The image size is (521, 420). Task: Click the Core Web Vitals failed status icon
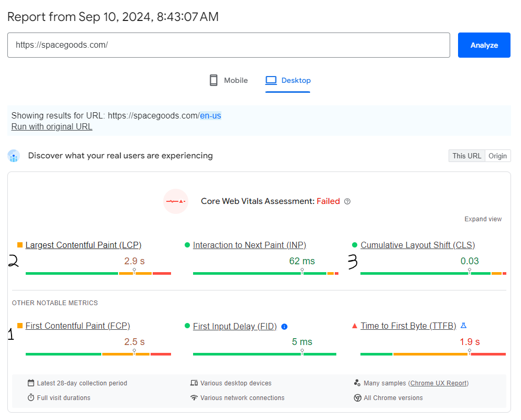(x=176, y=201)
